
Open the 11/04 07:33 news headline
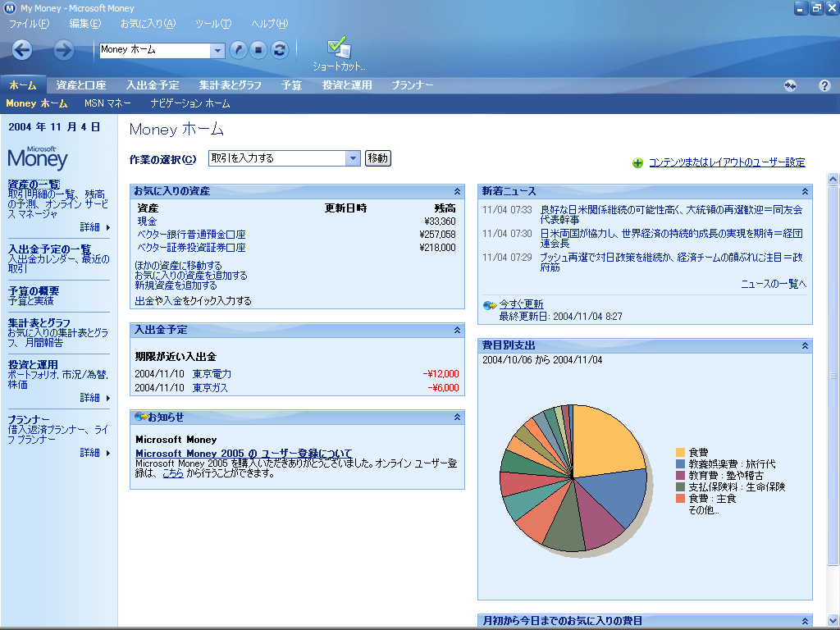[x=671, y=214]
